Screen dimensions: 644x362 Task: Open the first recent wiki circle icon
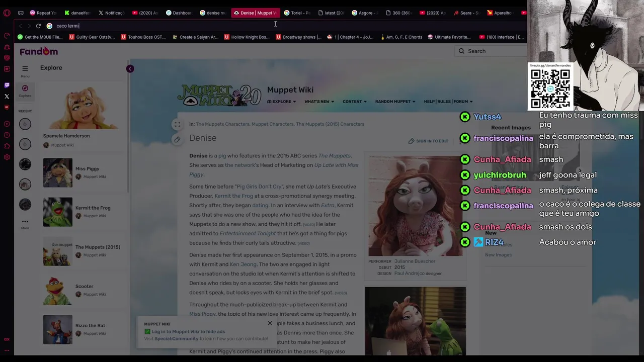coord(25,124)
